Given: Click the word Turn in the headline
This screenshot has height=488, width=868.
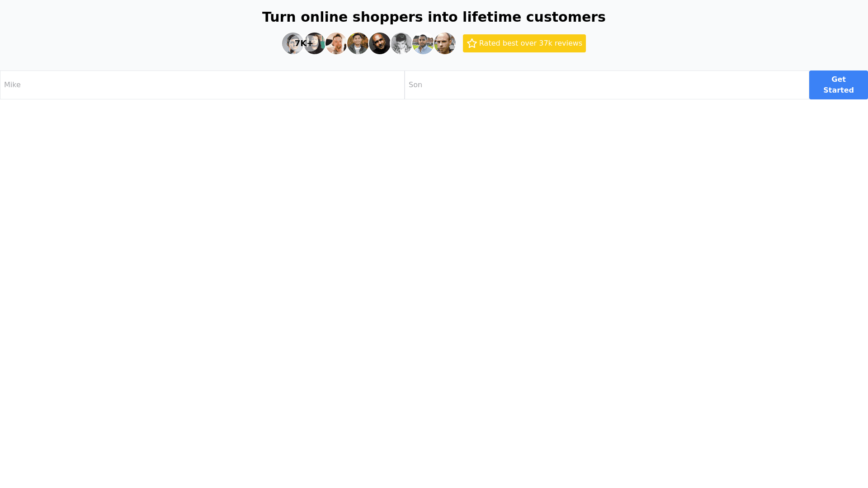Looking at the screenshot, I should [279, 17].
